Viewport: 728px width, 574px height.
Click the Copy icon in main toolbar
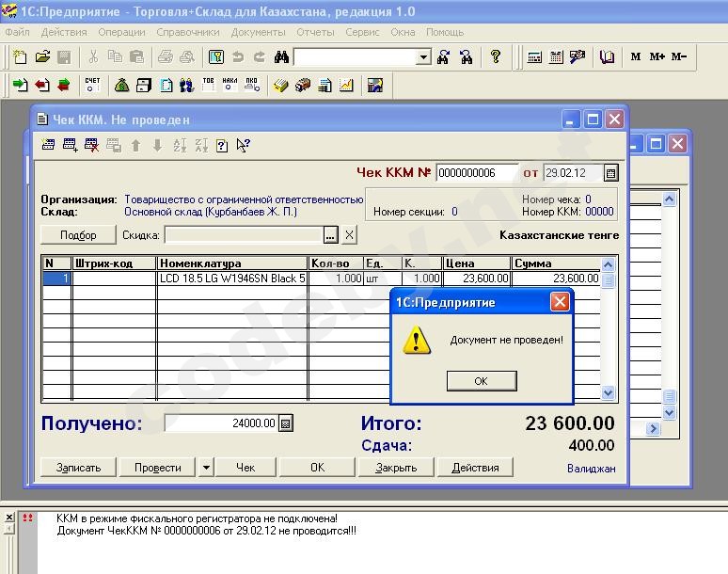115,56
